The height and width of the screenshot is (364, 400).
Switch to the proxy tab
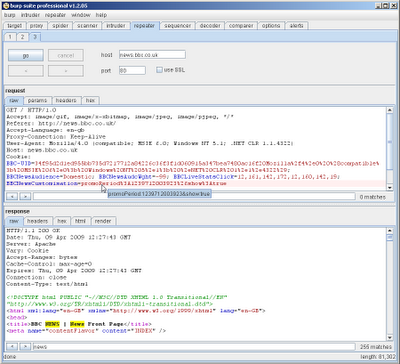click(36, 26)
